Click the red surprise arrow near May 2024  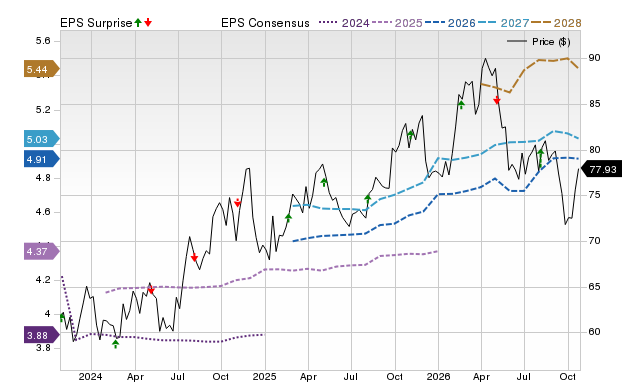(151, 290)
